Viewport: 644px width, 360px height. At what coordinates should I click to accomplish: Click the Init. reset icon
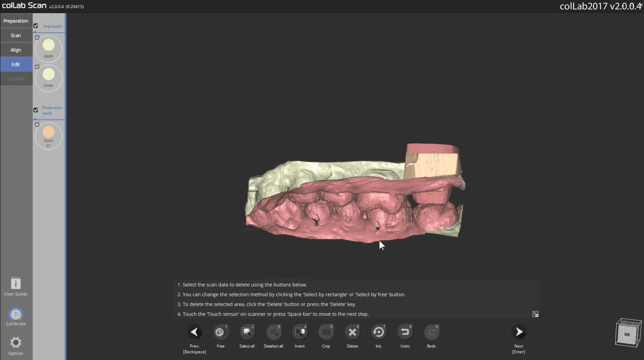point(379,332)
